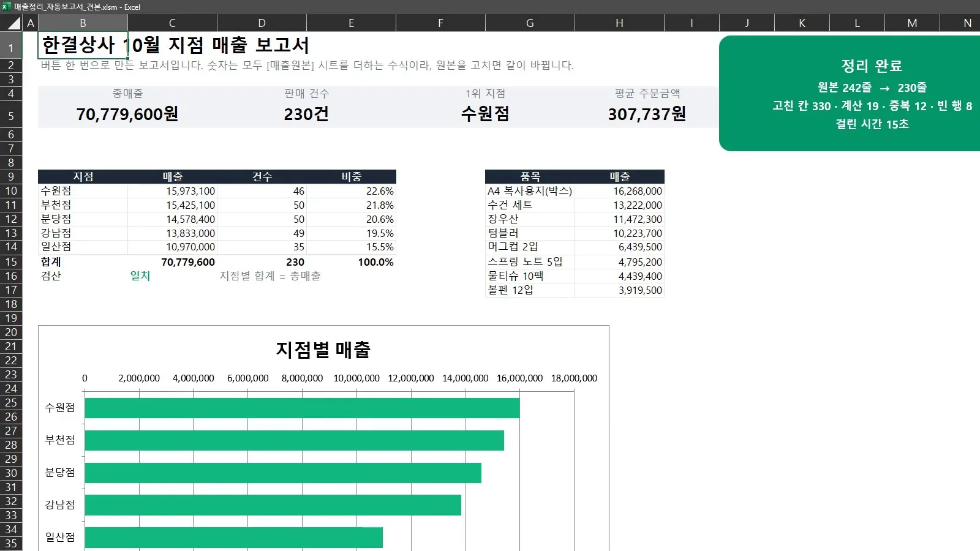Viewport: 980px width, 551px height.
Task: Click A4 복사용지(박스) item cell
Action: (530, 191)
